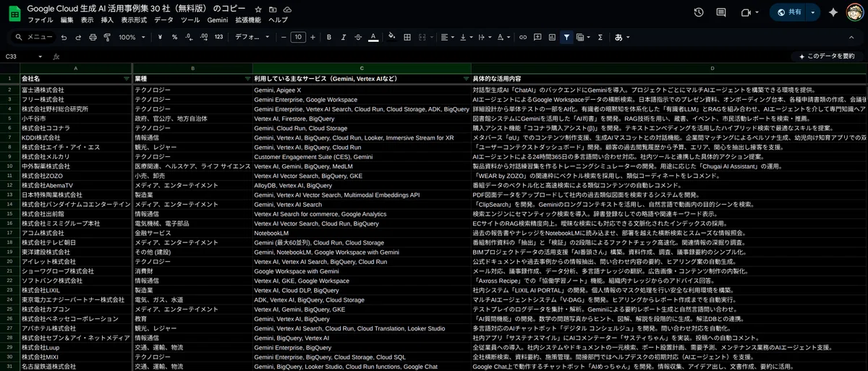Open the Gemini sparkle side panel
Image resolution: width=868 pixels, height=371 pixels.
833,12
